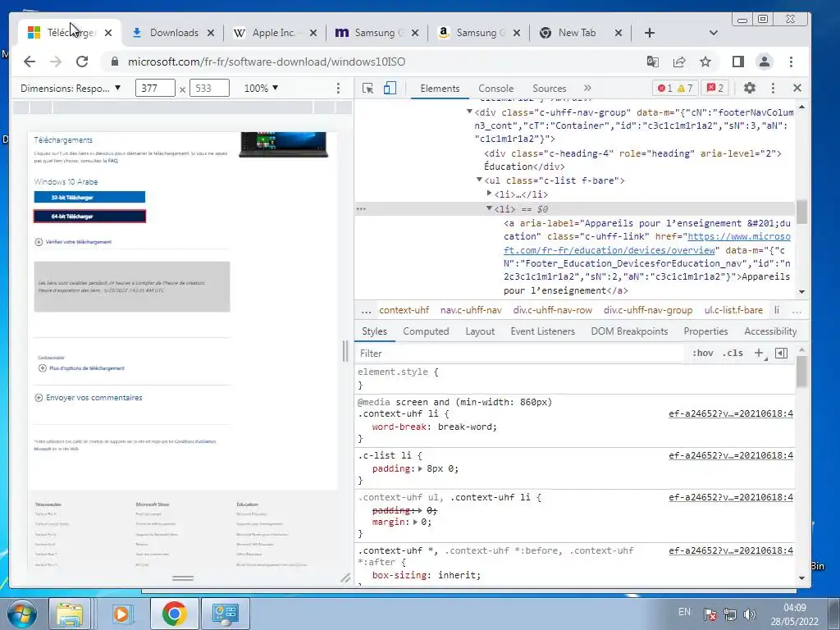Screen dimensions: 840x630
Task: Show console errors and warnings count
Action: (x=675, y=88)
